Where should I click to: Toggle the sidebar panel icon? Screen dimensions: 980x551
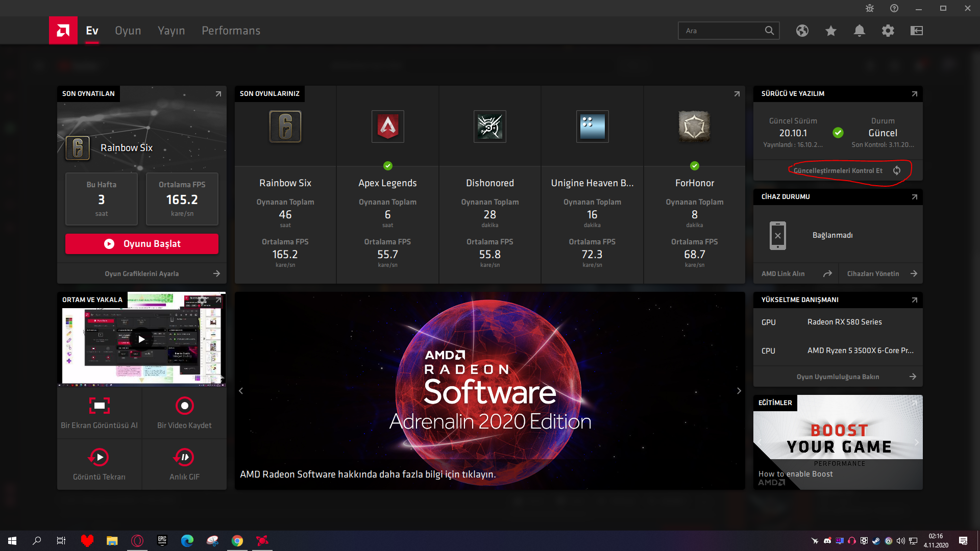pos(917,31)
